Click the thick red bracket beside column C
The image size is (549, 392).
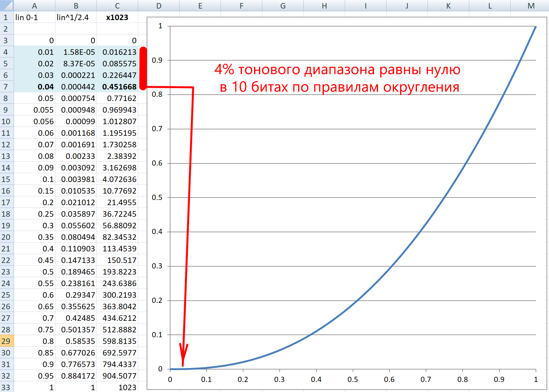pyautogui.click(x=143, y=68)
